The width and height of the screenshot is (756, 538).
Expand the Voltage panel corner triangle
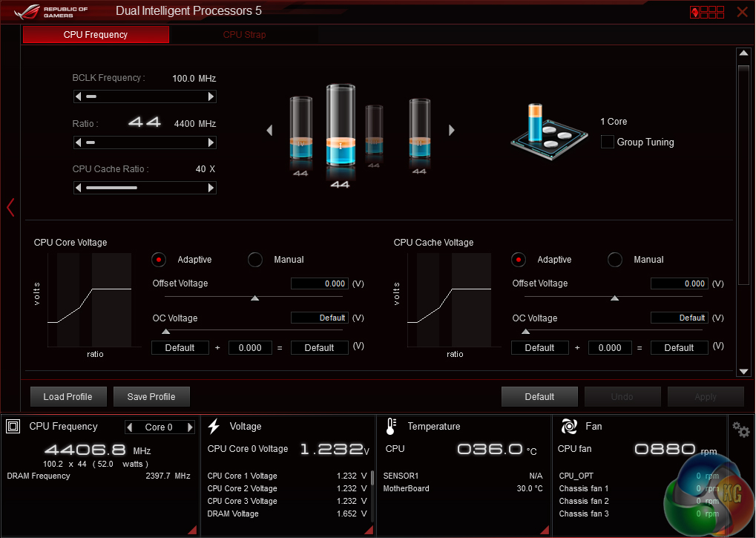[x=369, y=530]
